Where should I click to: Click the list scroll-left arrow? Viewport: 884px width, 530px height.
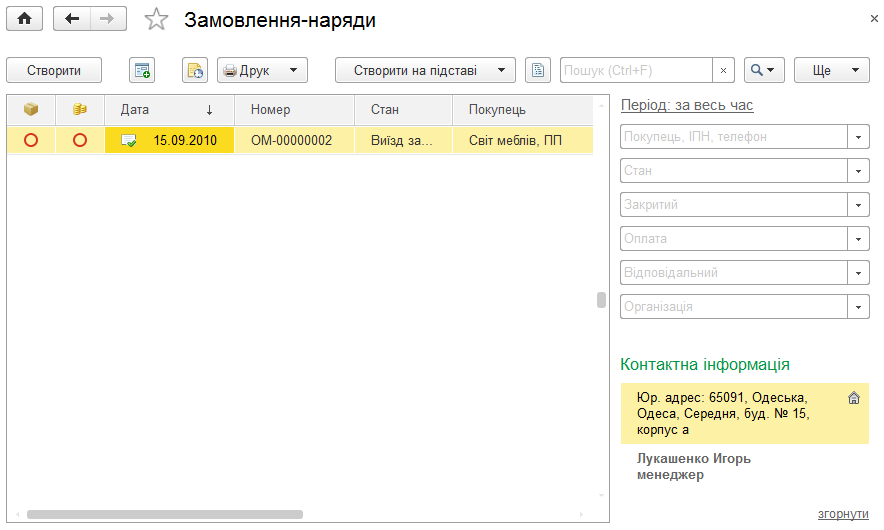(17, 514)
